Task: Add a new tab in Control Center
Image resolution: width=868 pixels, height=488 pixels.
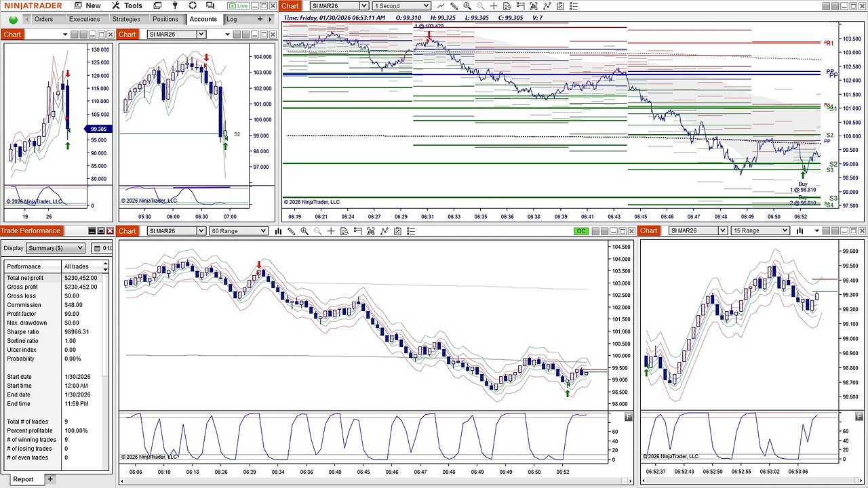Action: (260, 19)
